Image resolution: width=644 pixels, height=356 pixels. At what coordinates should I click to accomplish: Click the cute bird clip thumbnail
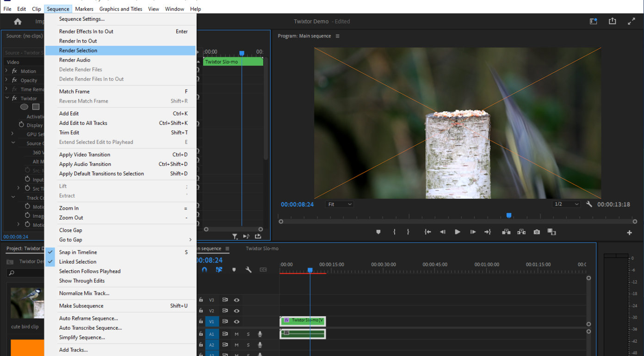(x=27, y=303)
